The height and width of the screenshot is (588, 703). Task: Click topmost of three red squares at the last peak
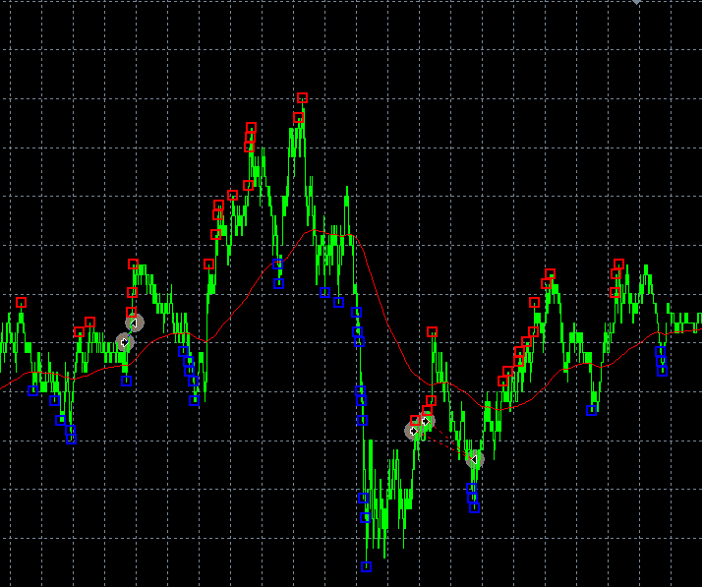(618, 264)
